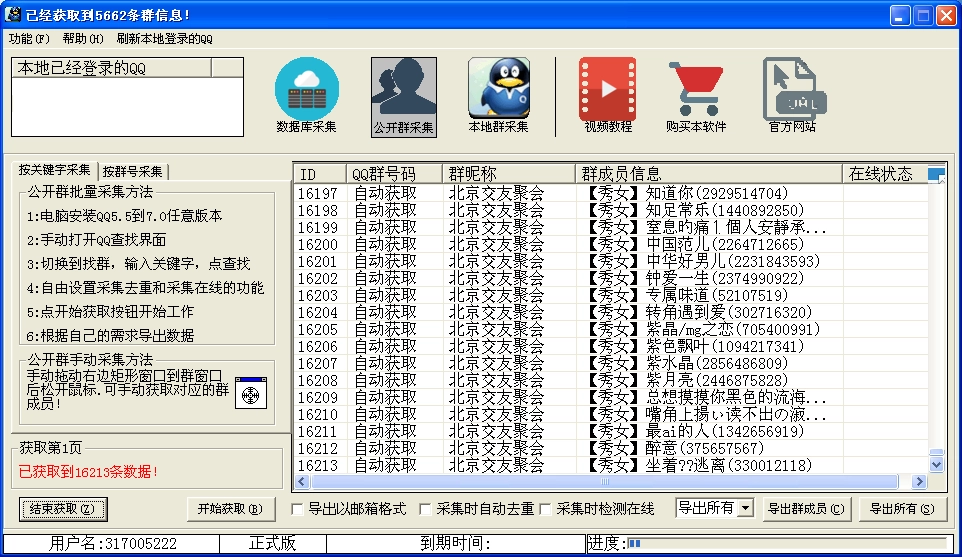Select member 紫月亮(2446875828)
Viewport: 962px width, 557px height.
click(716, 380)
